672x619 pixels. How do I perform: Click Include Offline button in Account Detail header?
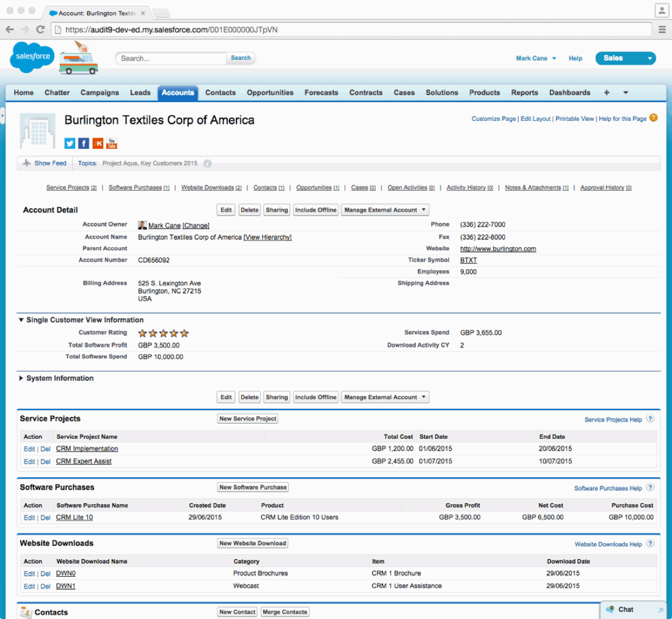tap(316, 210)
